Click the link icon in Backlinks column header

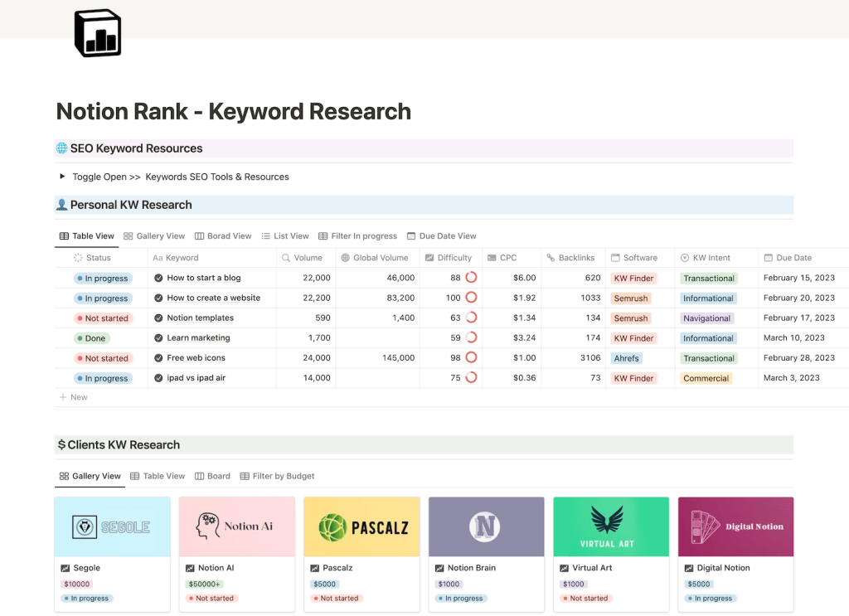point(551,258)
